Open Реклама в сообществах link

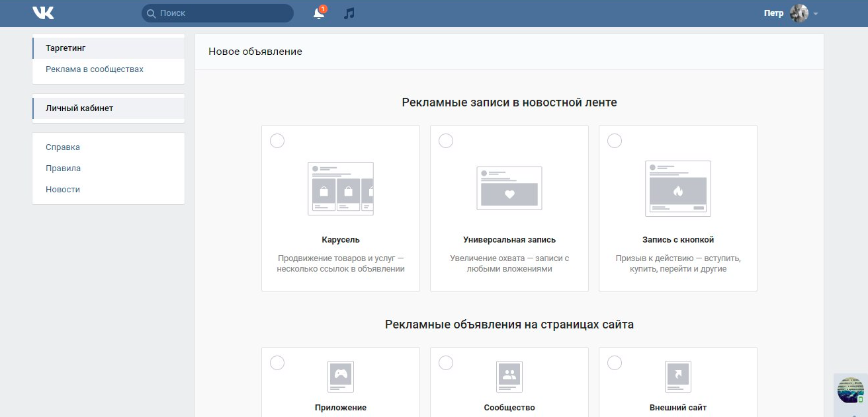click(x=95, y=69)
